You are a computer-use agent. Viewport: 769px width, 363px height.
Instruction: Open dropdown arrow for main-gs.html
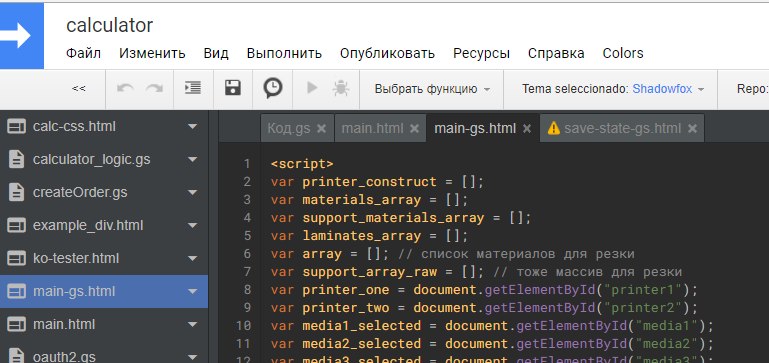point(192,291)
